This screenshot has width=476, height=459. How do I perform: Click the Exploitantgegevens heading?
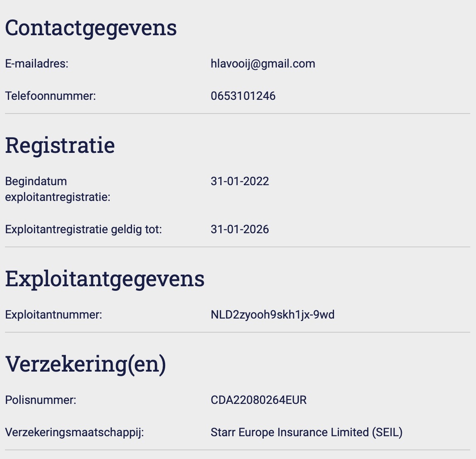pyautogui.click(x=105, y=279)
